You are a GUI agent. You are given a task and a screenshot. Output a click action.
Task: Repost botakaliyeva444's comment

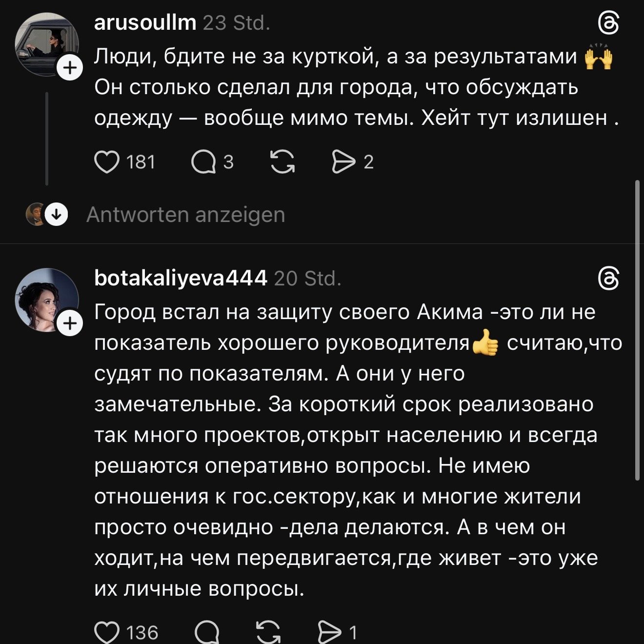tap(268, 633)
